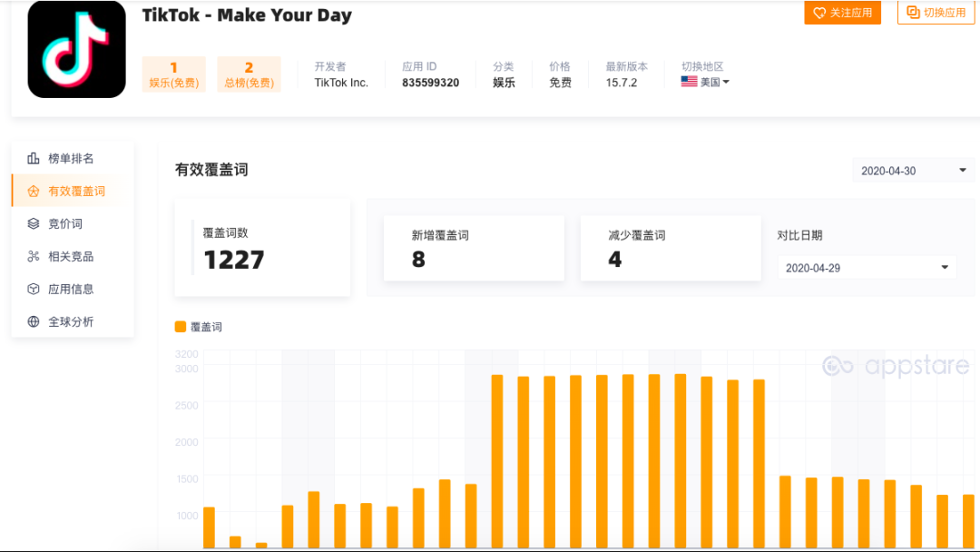The height and width of the screenshot is (552, 980).
Task: Click the 切换应用 switch app button
Action: pyautogui.click(x=936, y=13)
